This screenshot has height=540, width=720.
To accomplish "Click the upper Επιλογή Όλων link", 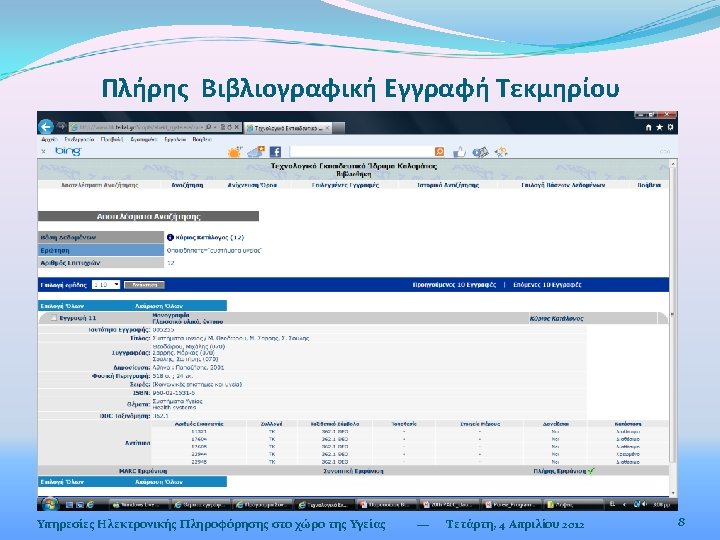I will tap(62, 306).
